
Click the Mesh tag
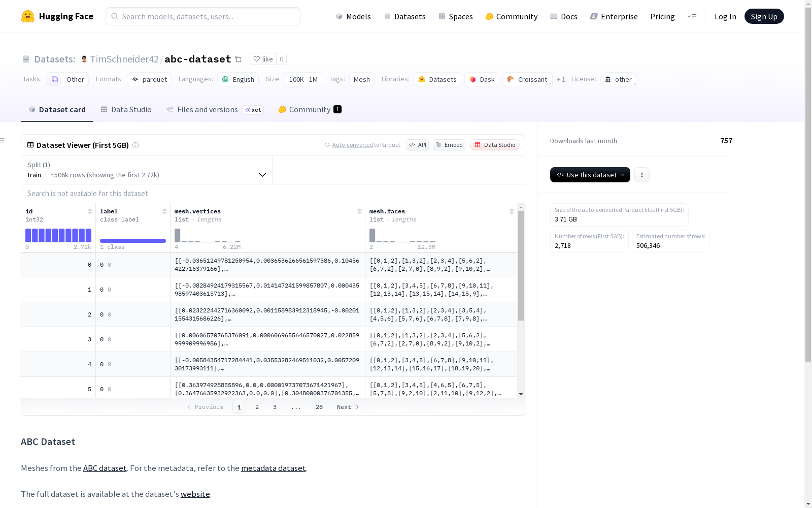click(x=362, y=79)
